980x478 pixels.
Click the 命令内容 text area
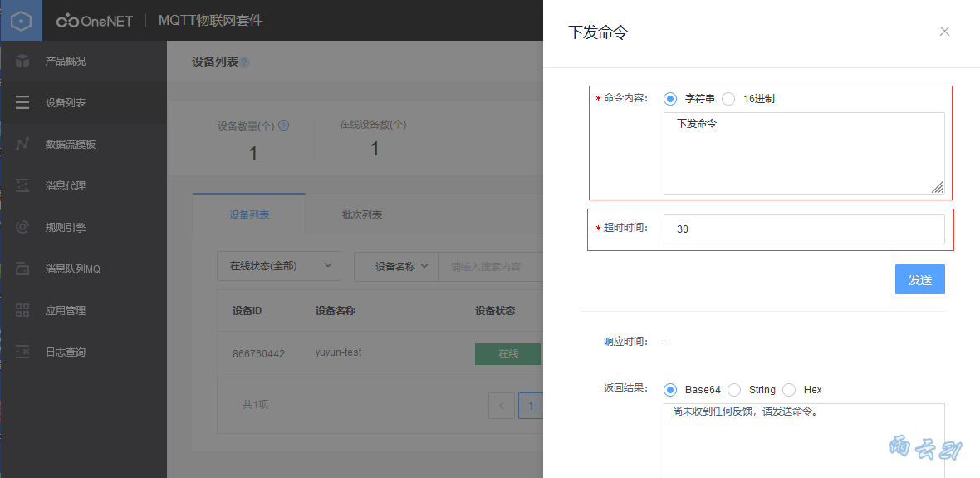(804, 153)
